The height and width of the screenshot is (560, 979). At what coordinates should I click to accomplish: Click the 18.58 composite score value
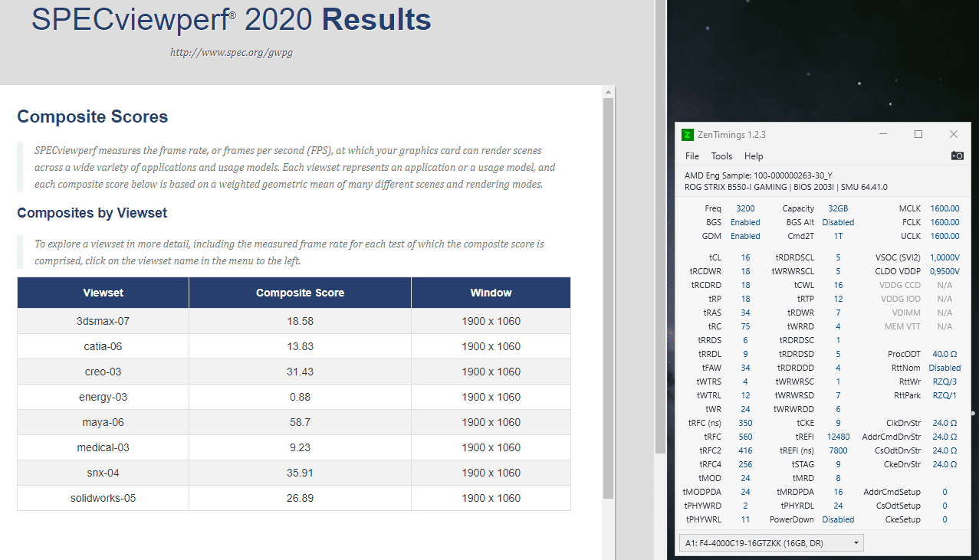[x=300, y=321]
